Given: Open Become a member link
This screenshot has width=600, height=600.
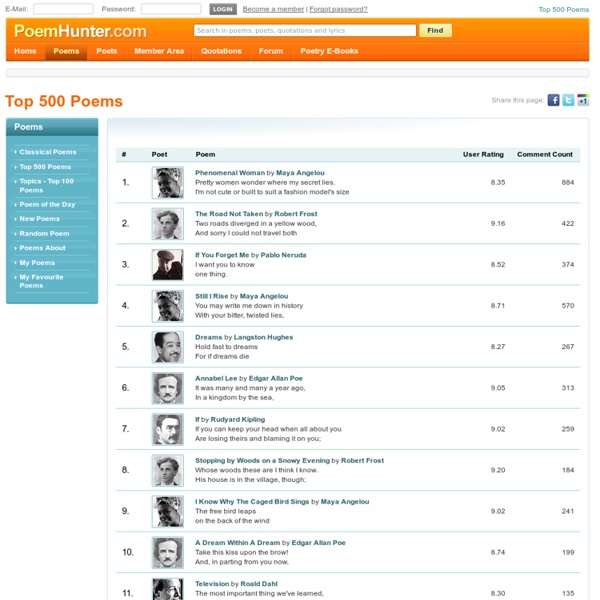Looking at the screenshot, I should (273, 9).
